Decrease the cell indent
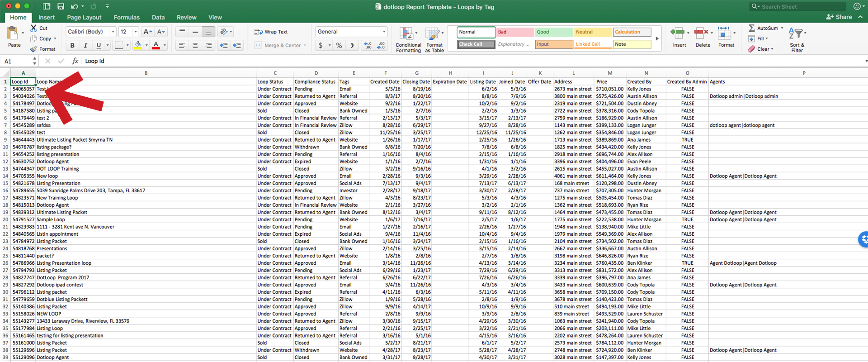The height and width of the screenshot is (362, 868). 223,45
